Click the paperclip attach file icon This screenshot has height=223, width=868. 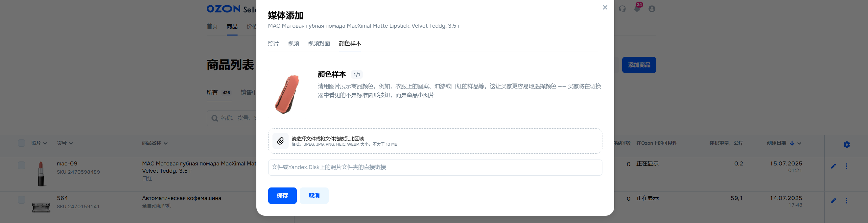(280, 141)
